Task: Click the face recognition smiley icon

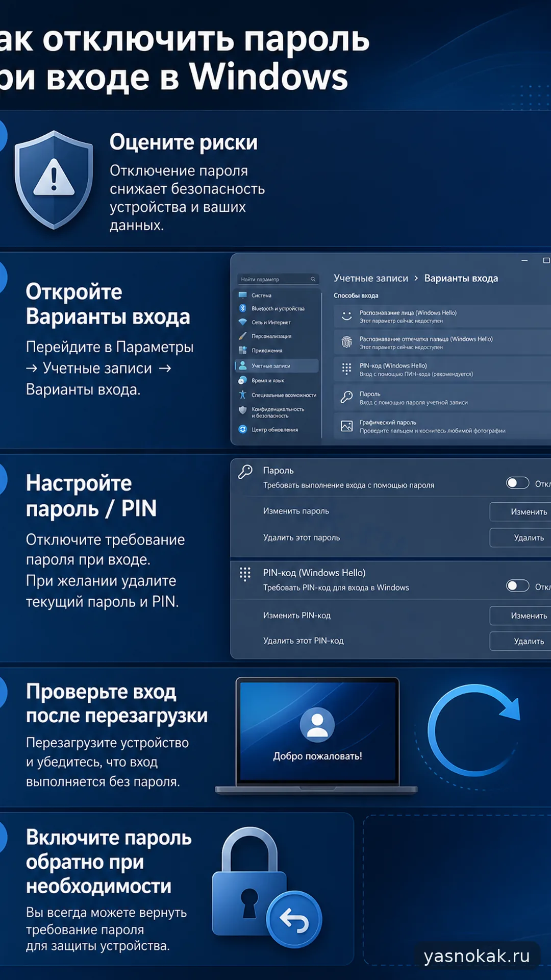Action: pos(347,316)
